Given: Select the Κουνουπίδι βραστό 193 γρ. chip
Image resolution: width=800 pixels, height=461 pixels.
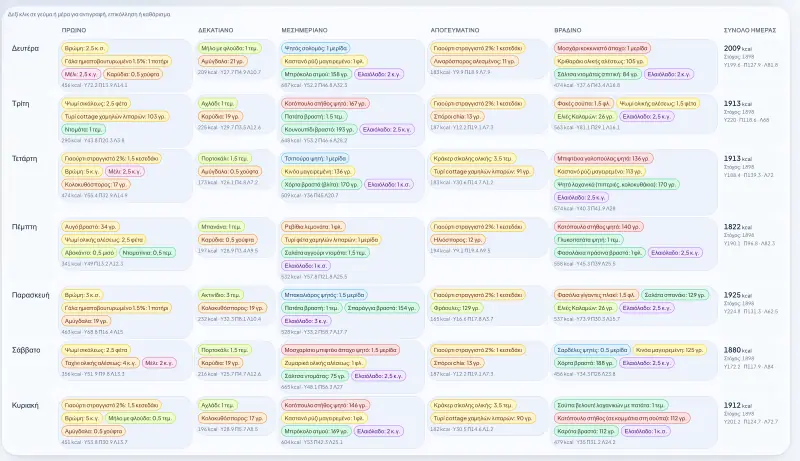Looking at the screenshot, I should (x=318, y=130).
